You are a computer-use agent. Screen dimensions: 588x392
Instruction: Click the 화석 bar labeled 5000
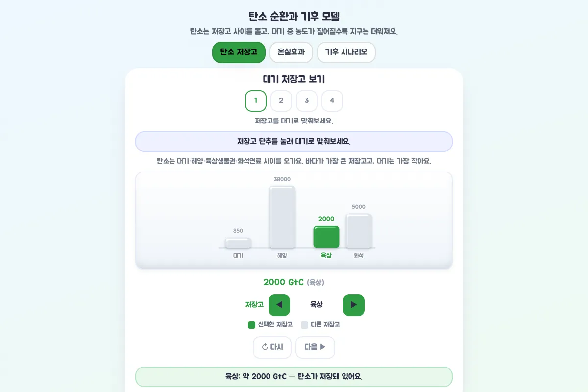coord(359,231)
